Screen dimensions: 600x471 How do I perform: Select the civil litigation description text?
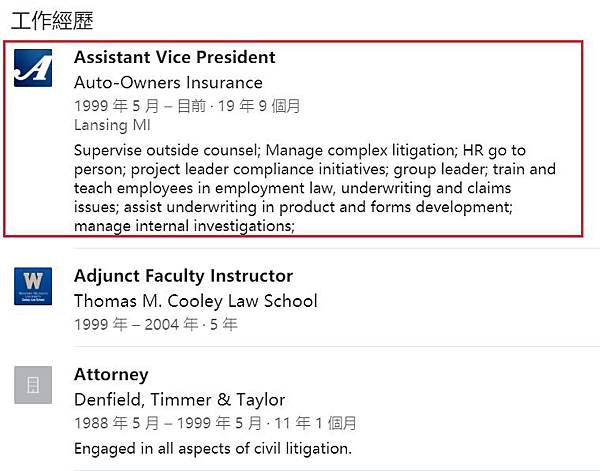pos(213,448)
